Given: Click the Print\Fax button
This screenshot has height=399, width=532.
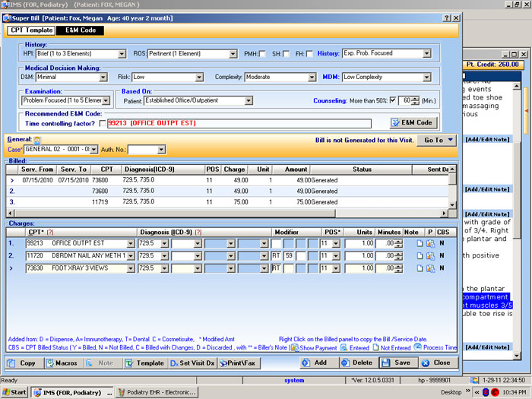Looking at the screenshot, I should click(x=239, y=363).
